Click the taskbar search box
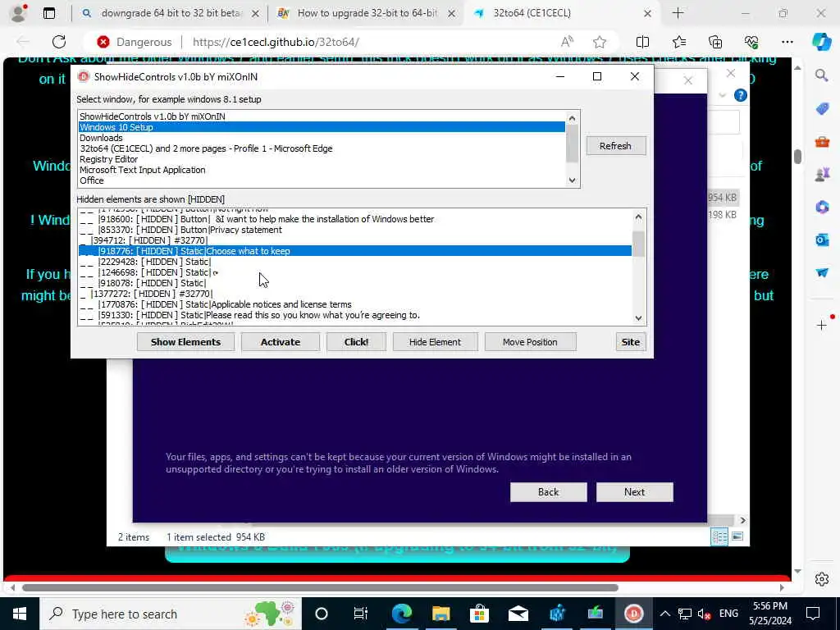This screenshot has height=630, width=840. [x=171, y=614]
